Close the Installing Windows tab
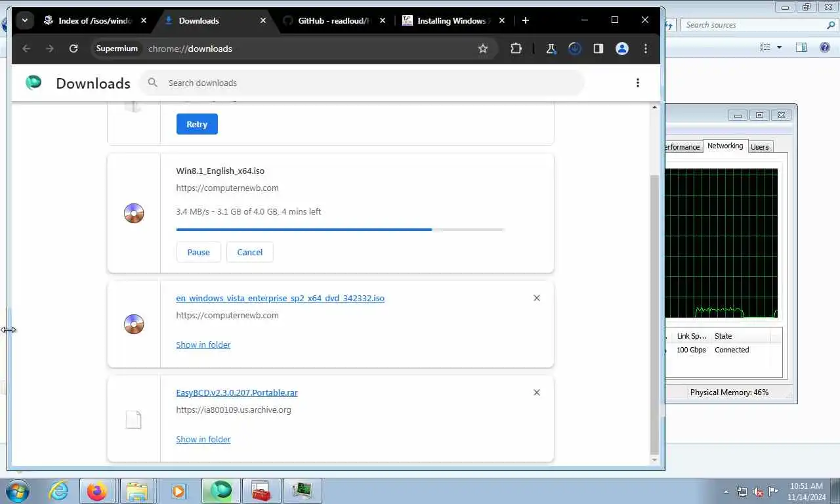 pos(502,20)
